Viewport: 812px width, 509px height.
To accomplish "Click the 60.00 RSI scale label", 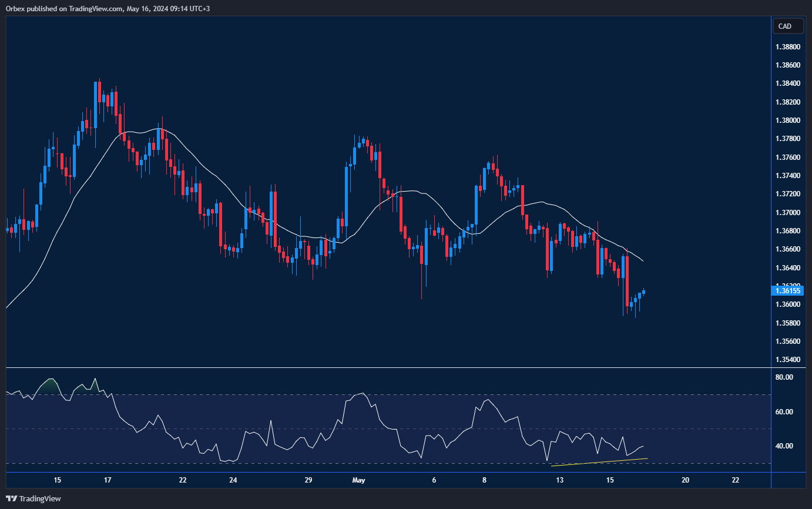I will tap(784, 412).
